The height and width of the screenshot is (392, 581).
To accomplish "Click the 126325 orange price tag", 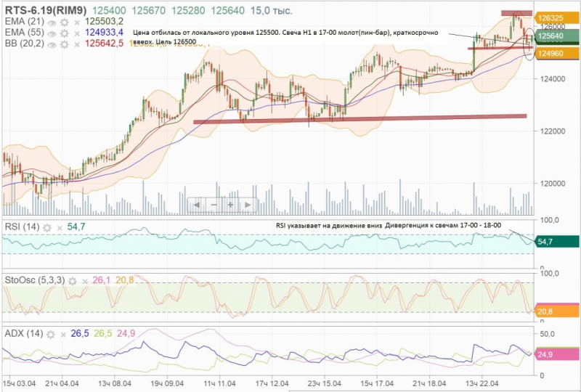I will pyautogui.click(x=557, y=18).
